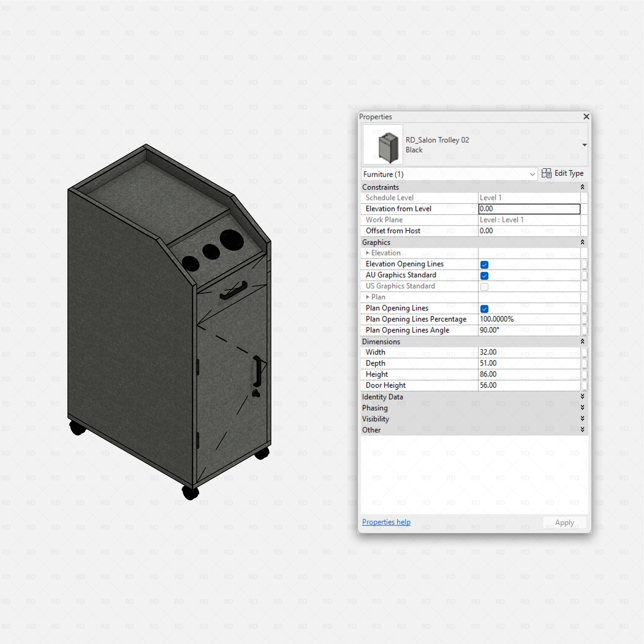Click the Elevation from Level input field

click(529, 209)
